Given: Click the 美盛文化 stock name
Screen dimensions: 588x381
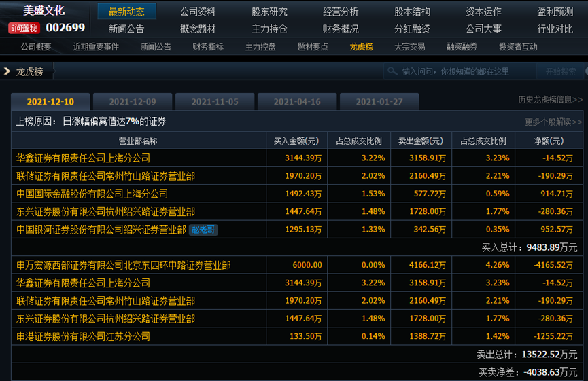Looking at the screenshot, I should (x=44, y=10).
